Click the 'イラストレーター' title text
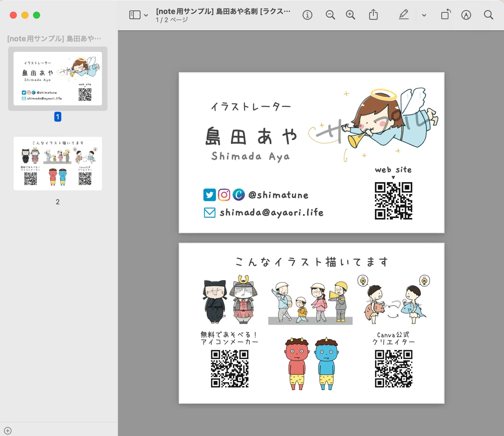Screen dimensions: 504x436 [251, 107]
